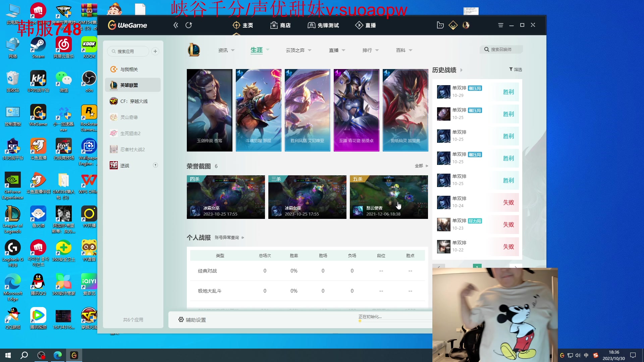View 全部 honor screenshots
Screen dimensions: 644x362
421,166
